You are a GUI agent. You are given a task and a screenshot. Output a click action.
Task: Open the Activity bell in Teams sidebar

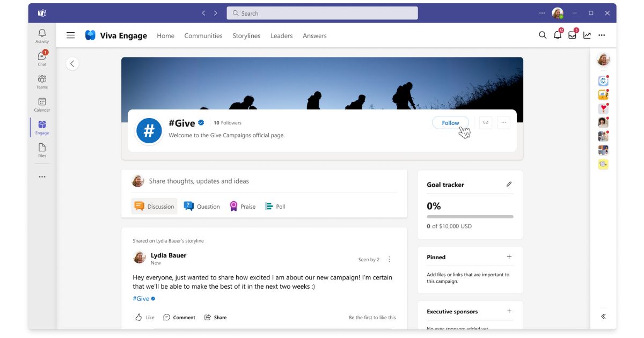tap(42, 36)
